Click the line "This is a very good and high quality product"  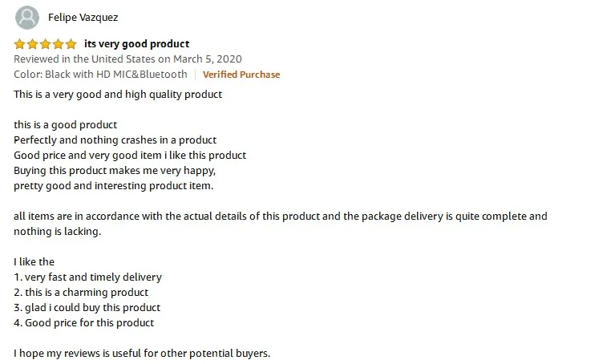point(118,94)
